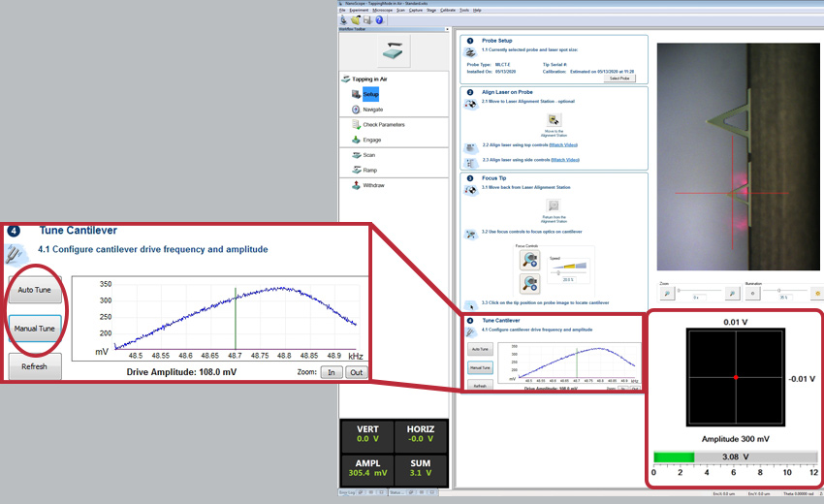Open the File menu
This screenshot has height=504, width=824.
click(342, 10)
